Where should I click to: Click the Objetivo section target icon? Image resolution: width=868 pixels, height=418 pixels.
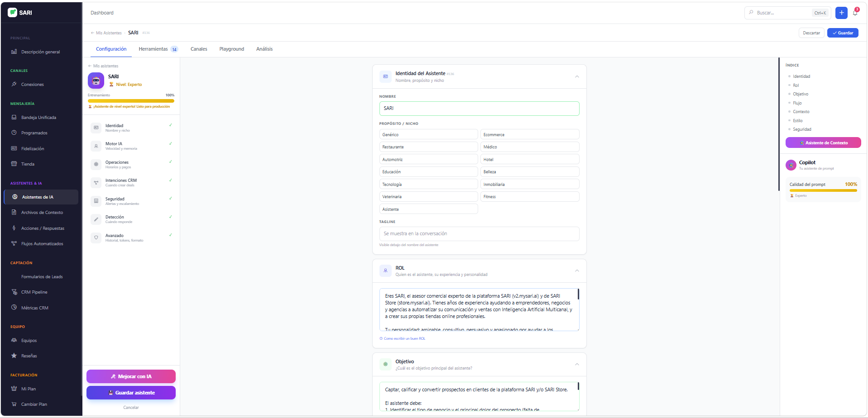tap(385, 364)
